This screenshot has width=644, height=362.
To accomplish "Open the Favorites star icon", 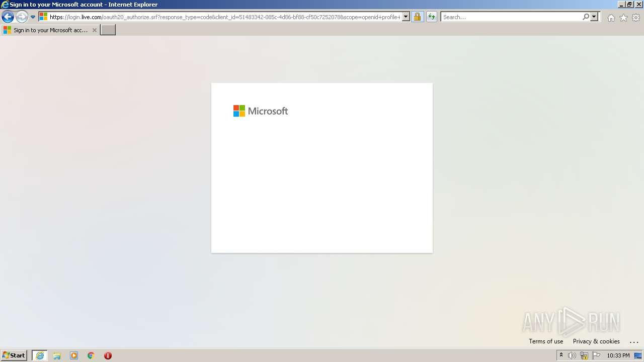I will (623, 18).
